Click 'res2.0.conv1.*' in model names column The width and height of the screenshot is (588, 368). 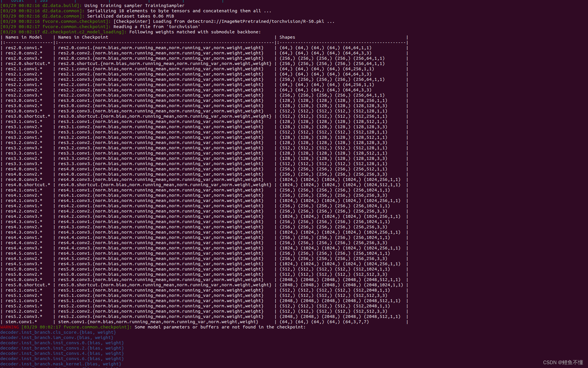click(24, 48)
